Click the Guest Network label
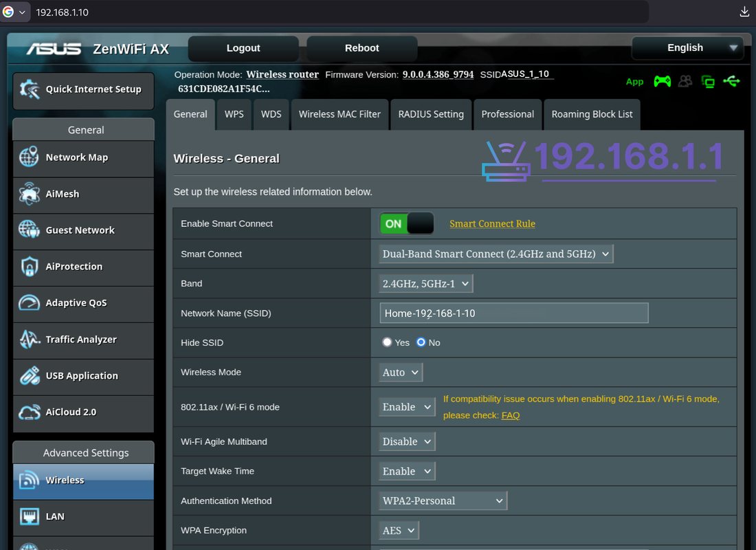The height and width of the screenshot is (550, 756). point(80,230)
